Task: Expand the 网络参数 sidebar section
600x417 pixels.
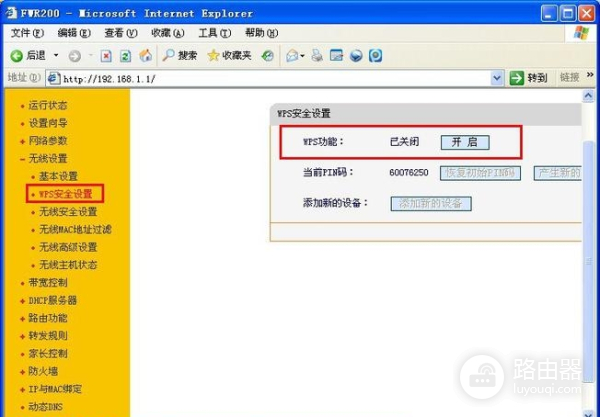Action: tap(46, 141)
